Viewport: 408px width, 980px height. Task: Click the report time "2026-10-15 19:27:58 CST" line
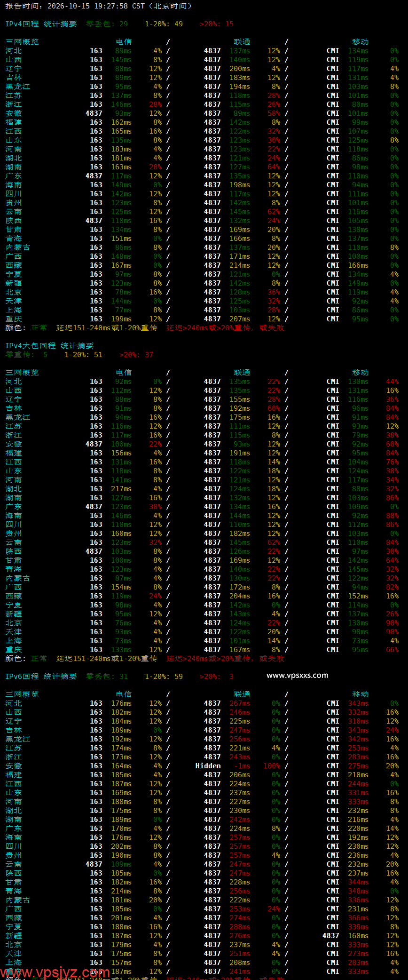[99, 6]
